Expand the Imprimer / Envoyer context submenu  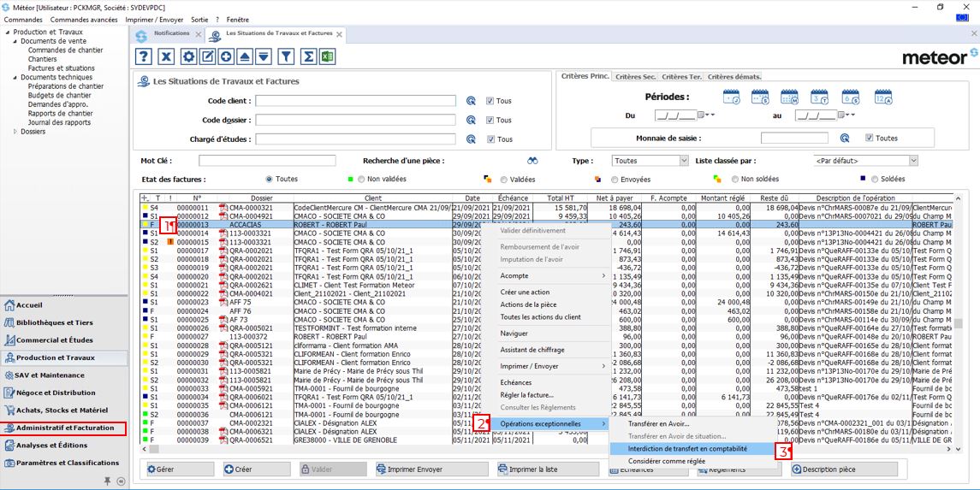552,366
